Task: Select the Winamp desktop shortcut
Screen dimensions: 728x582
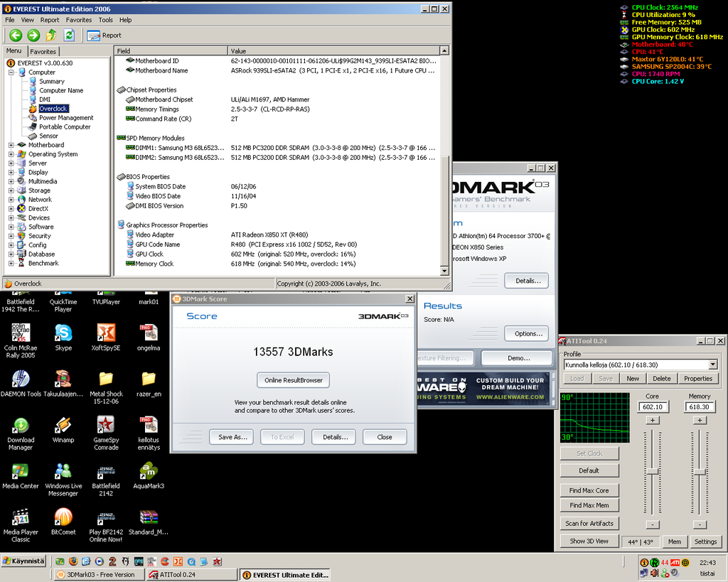Action: [x=63, y=425]
